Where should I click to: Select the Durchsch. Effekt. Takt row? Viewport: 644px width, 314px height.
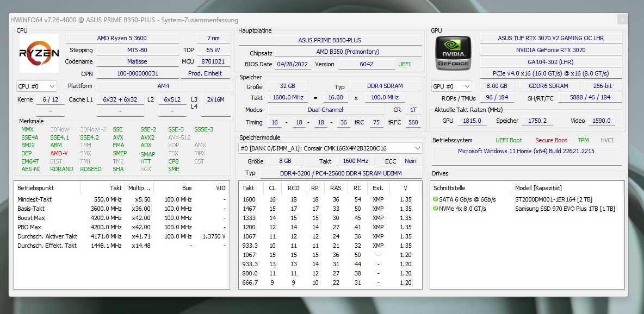point(122,246)
